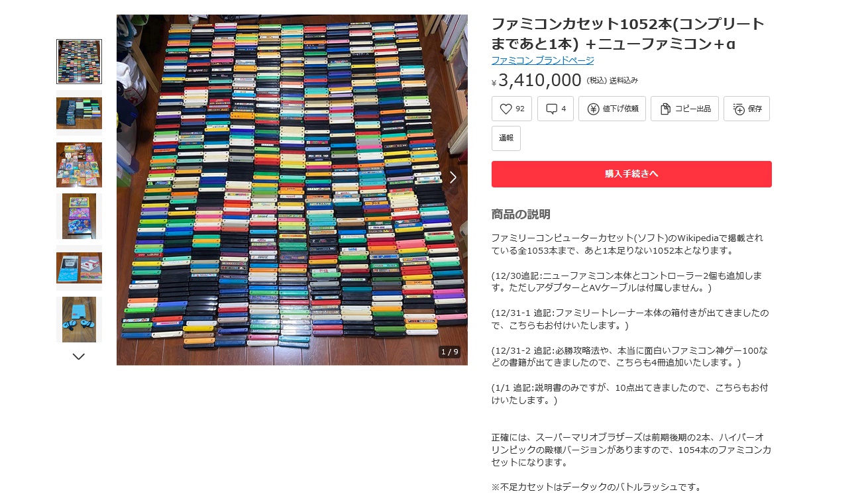The width and height of the screenshot is (862, 504).
Task: Select third thumbnail showing boxed games
Action: pos(79,164)
